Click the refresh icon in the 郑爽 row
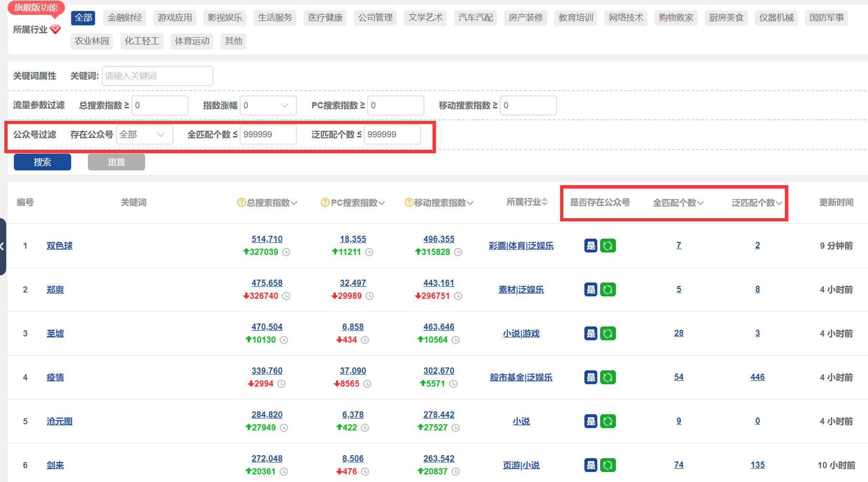Image resolution: width=868 pixels, height=482 pixels. (607, 289)
